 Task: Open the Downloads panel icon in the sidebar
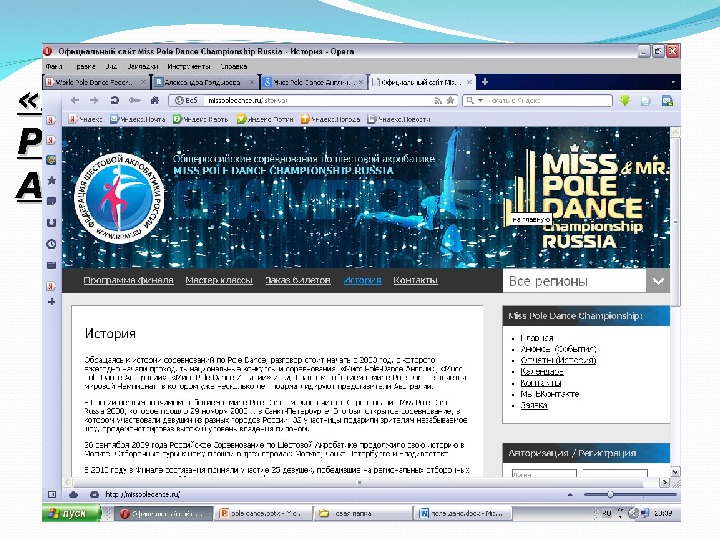coord(51,223)
